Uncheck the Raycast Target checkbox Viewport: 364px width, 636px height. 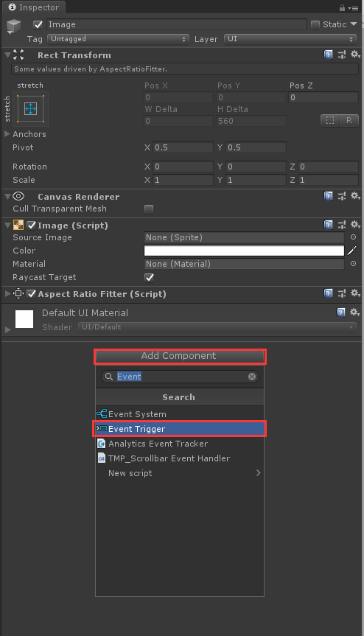point(149,277)
